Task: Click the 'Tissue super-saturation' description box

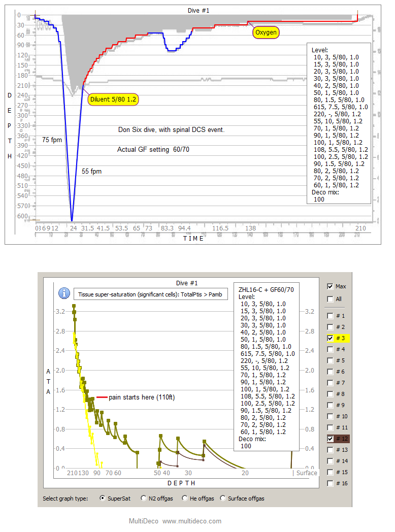Action: [x=151, y=294]
